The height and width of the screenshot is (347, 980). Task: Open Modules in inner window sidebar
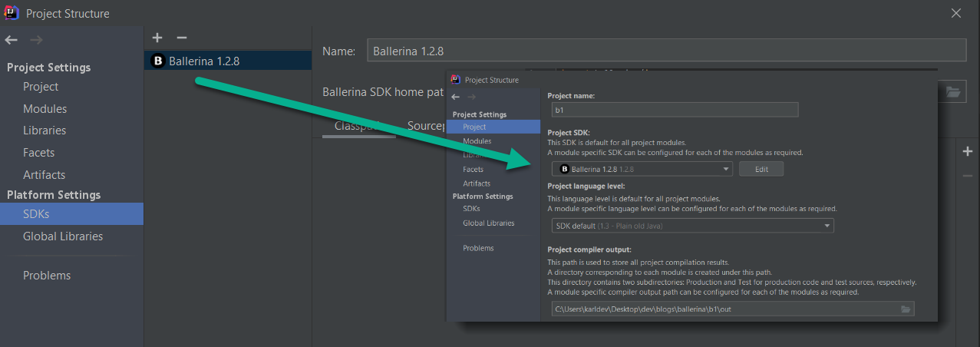pos(477,141)
